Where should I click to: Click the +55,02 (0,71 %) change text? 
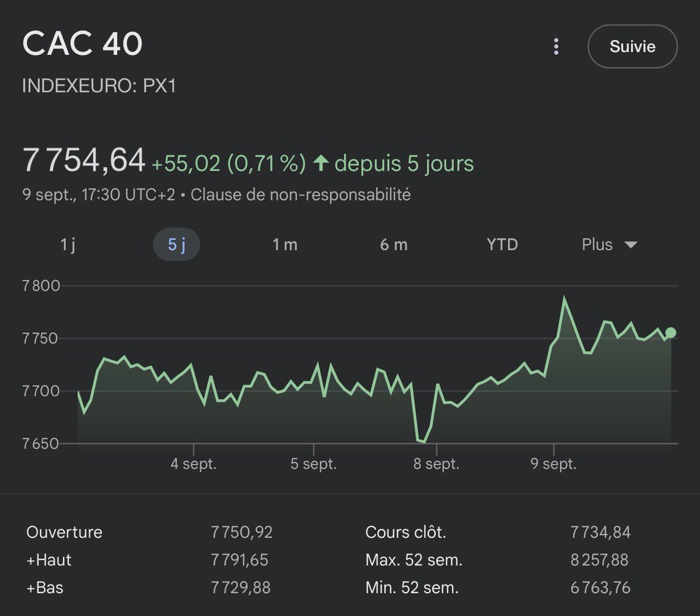click(x=229, y=164)
